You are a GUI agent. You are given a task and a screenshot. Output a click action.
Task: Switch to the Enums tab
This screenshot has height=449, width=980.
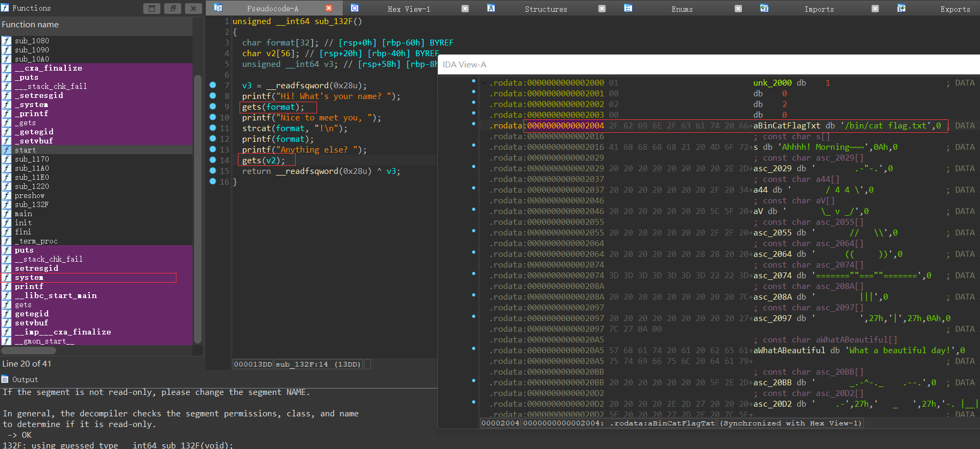pos(682,9)
